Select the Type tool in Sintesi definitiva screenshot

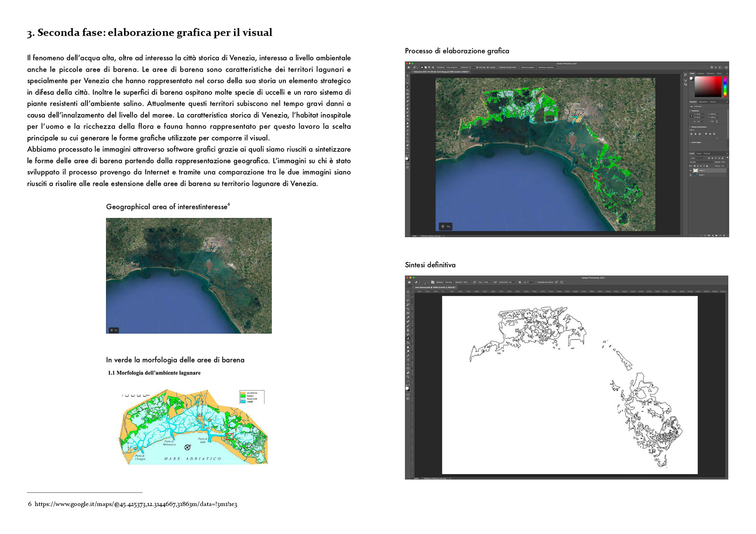408,360
